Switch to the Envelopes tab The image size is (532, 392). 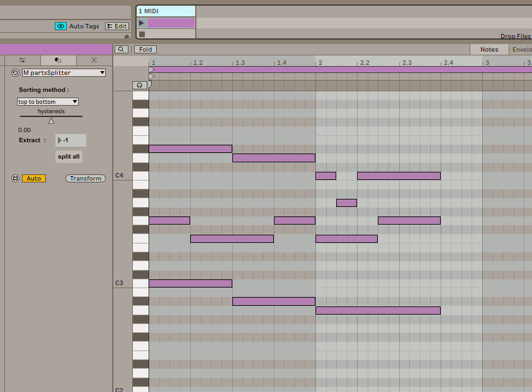[x=522, y=49]
